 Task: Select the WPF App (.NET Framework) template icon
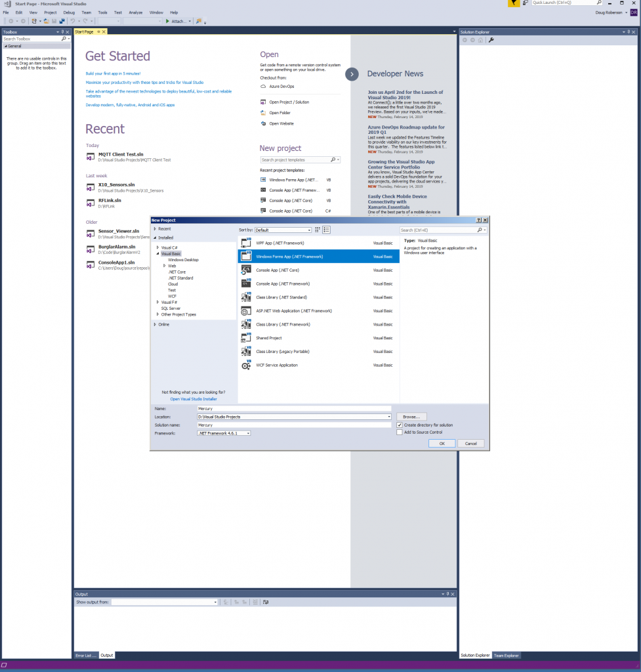[x=246, y=243]
